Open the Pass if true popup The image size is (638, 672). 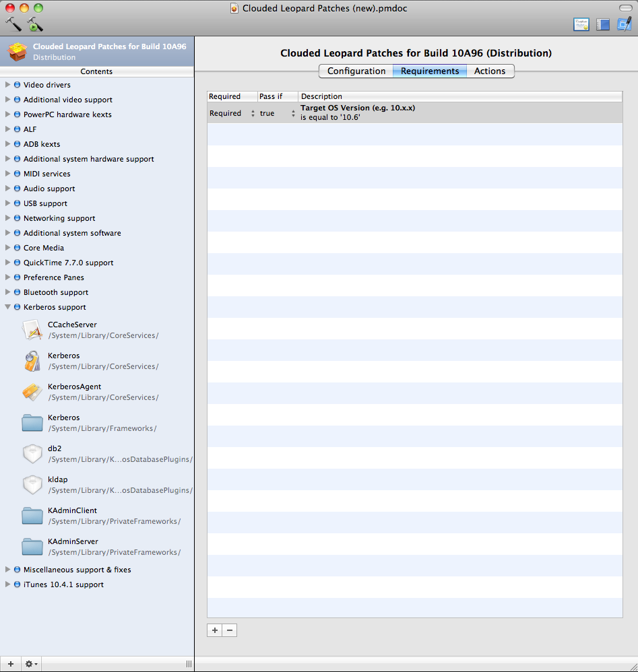tap(278, 113)
